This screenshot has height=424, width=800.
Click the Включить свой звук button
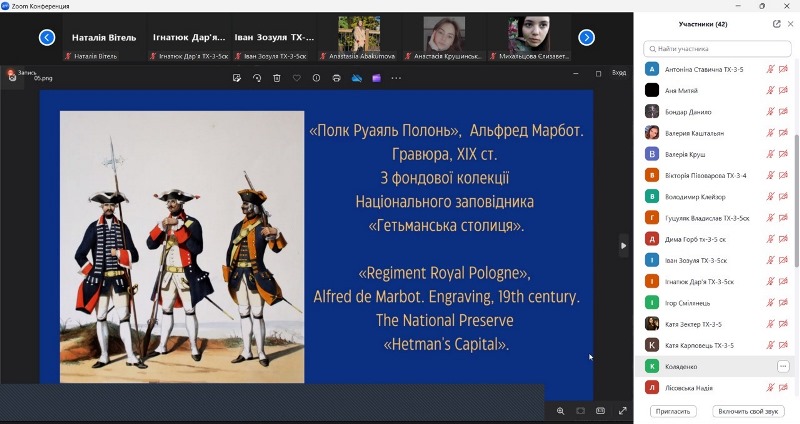[748, 411]
